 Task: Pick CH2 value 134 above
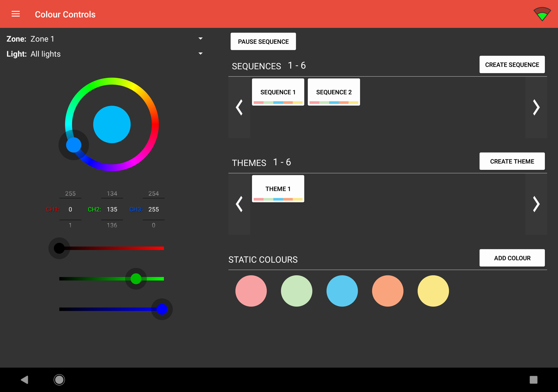tap(112, 194)
